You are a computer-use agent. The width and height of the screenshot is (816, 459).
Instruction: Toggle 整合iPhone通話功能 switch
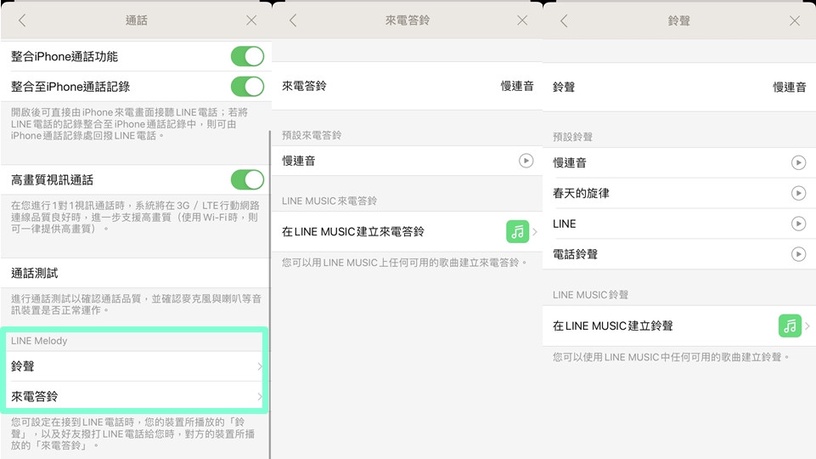click(x=247, y=56)
